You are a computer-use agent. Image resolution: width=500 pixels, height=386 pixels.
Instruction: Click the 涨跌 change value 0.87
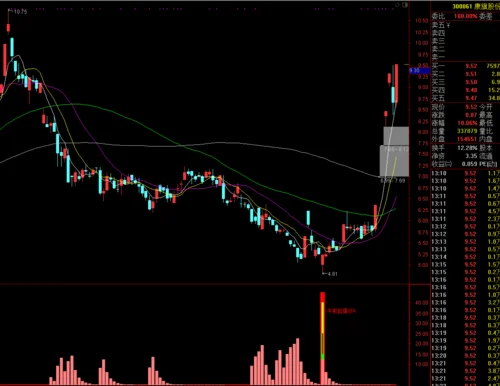[x=471, y=115]
